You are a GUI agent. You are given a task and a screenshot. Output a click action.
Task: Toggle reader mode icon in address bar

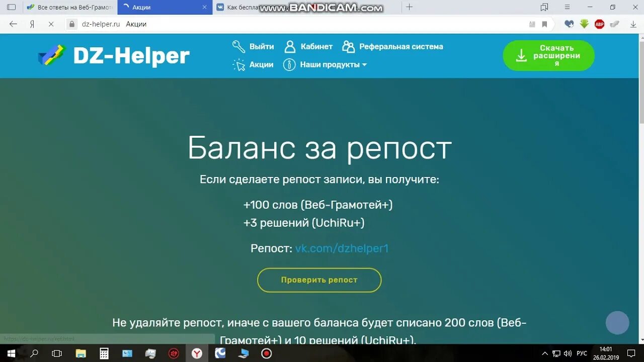point(532,24)
